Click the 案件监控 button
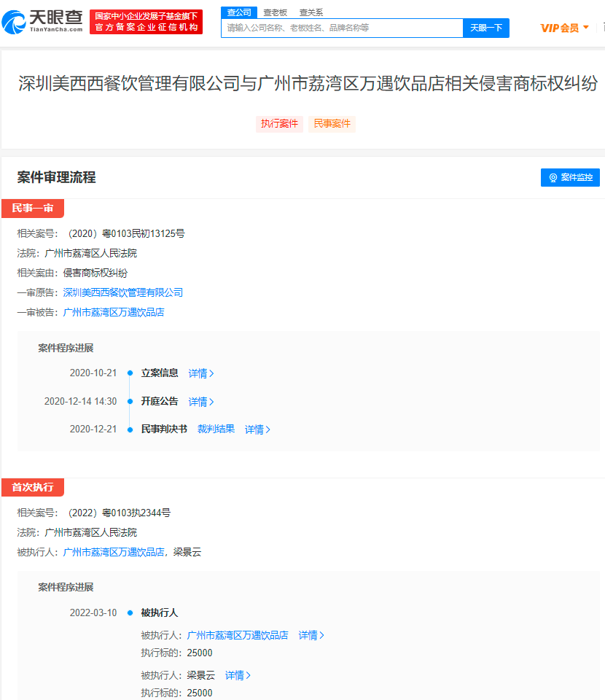 pos(570,177)
